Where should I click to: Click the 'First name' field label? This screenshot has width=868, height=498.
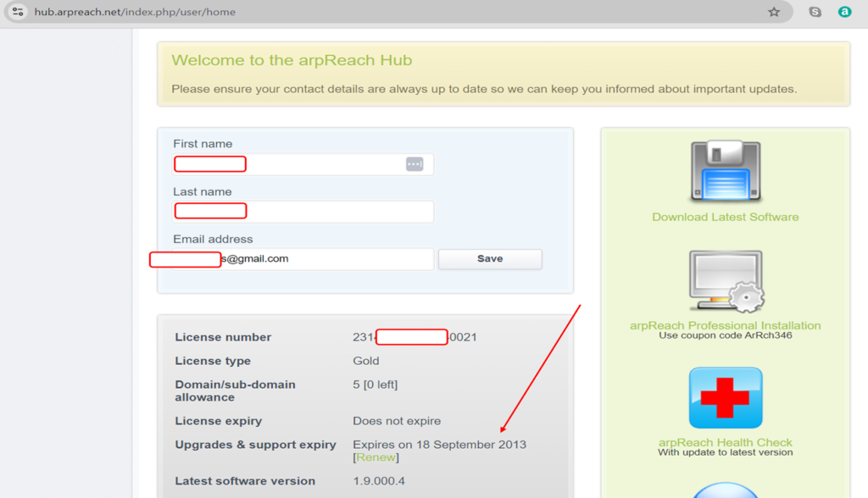coord(203,144)
